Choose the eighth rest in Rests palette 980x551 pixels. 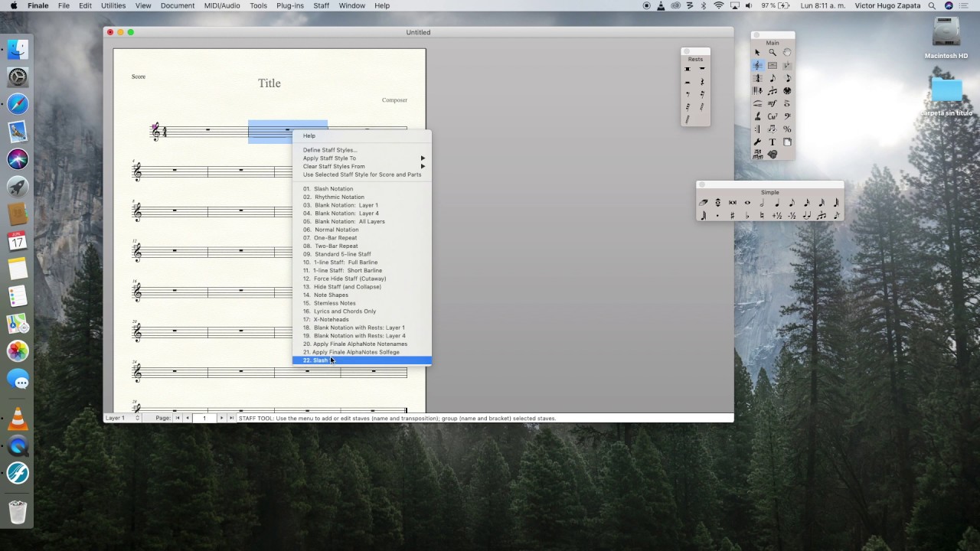coord(688,94)
